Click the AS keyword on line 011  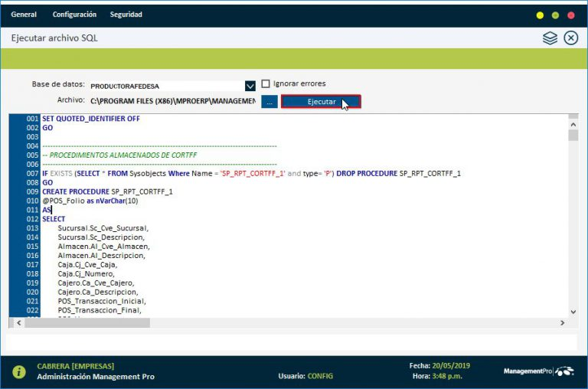tap(46, 210)
